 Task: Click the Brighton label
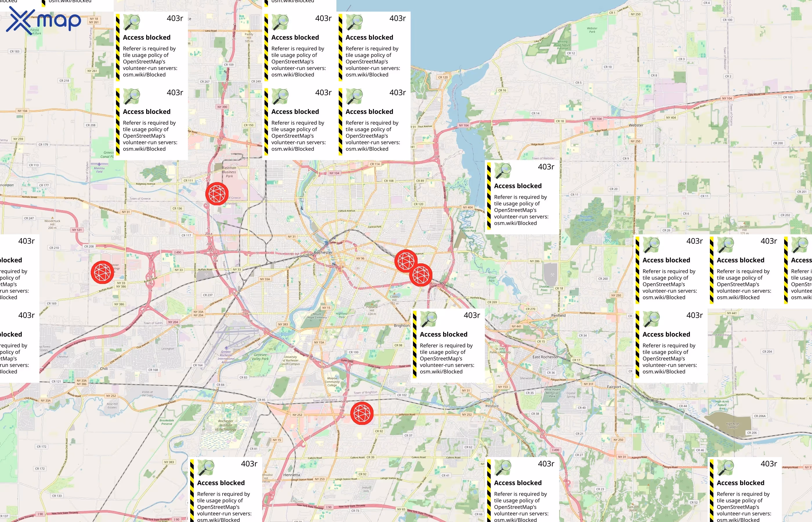tap(402, 325)
